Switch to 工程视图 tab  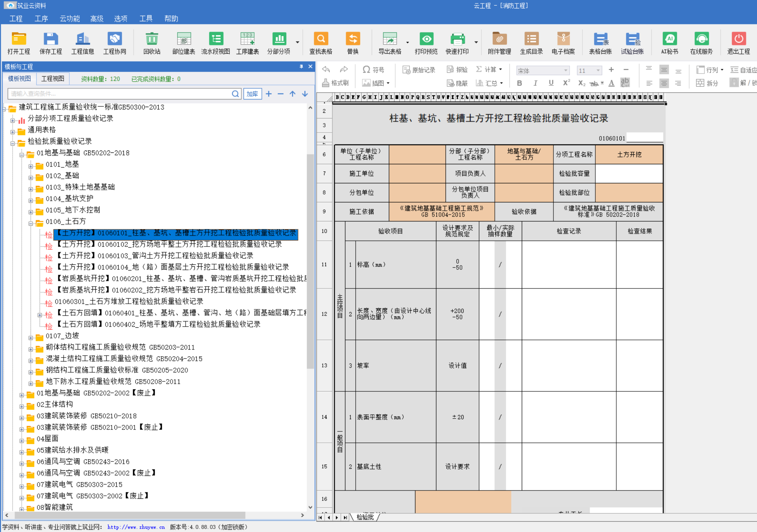pos(53,79)
